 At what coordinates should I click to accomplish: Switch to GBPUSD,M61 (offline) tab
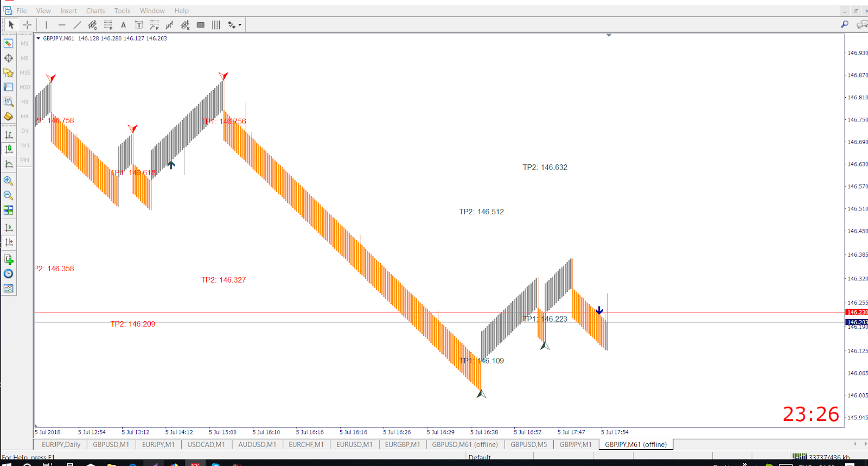click(465, 444)
